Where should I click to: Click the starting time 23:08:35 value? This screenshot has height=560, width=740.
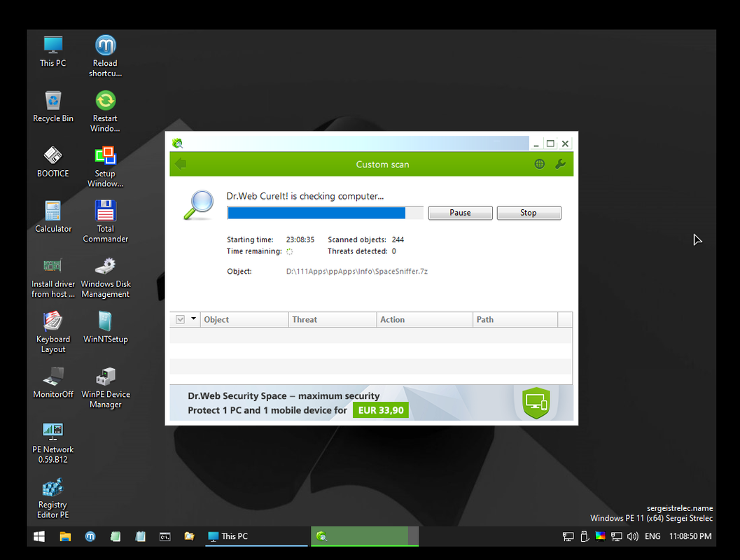(x=300, y=239)
